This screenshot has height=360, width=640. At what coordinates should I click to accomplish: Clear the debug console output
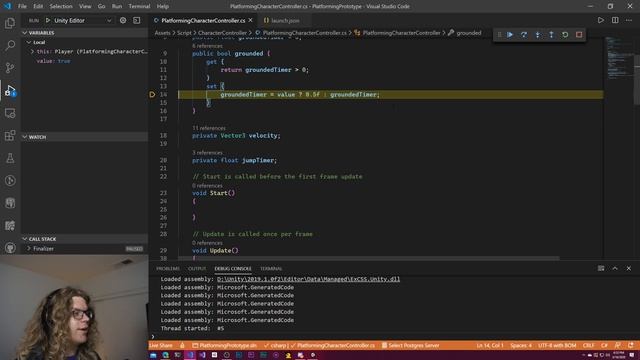[601, 268]
